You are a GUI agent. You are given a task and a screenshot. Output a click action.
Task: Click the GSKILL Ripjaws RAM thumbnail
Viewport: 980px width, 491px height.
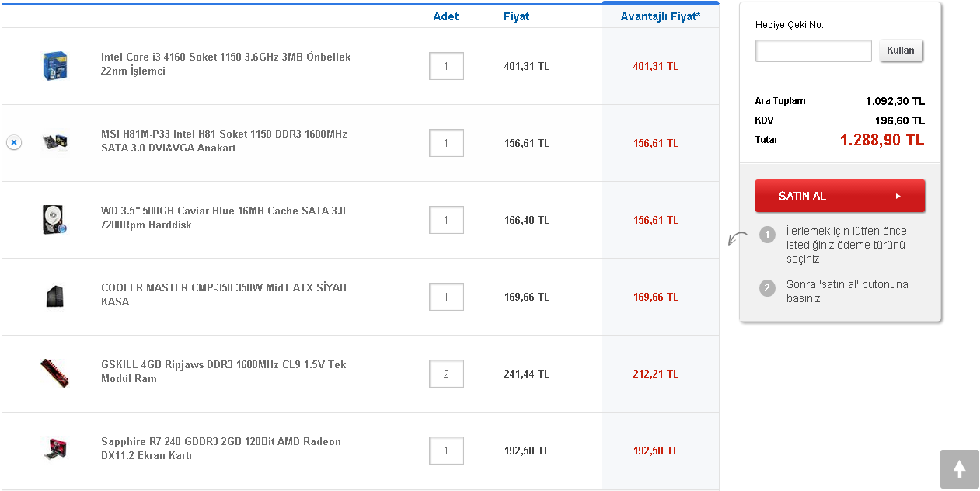[55, 374]
